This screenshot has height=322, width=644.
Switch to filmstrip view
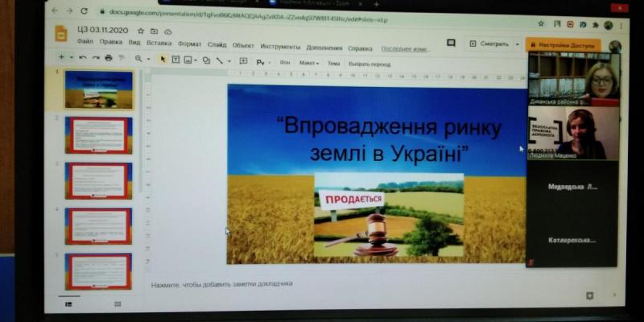click(x=68, y=303)
